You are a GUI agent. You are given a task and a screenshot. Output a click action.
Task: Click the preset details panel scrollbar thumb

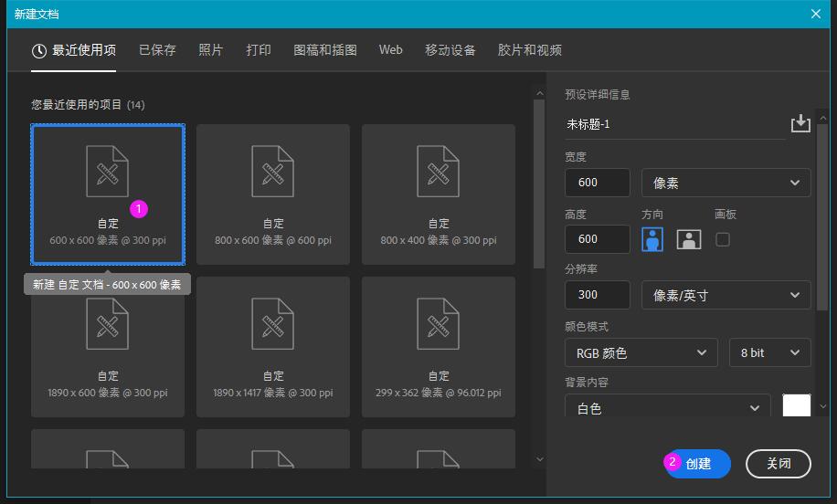[822, 218]
